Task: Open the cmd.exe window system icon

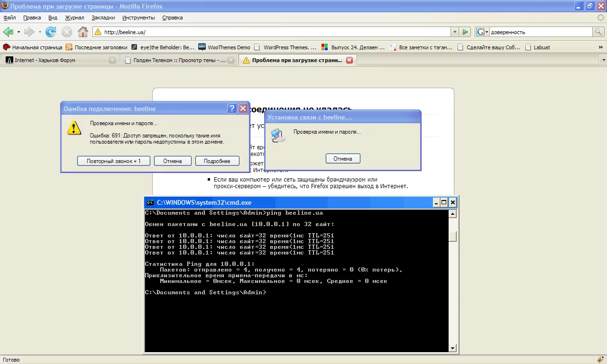Action: point(150,202)
